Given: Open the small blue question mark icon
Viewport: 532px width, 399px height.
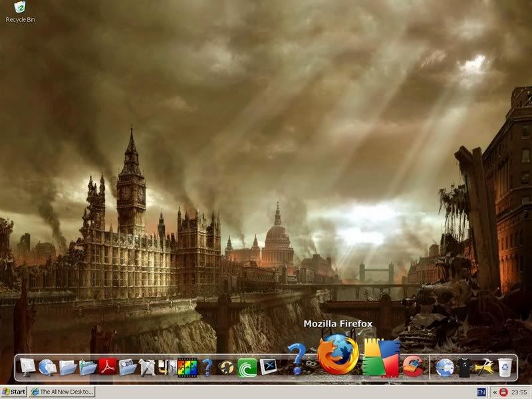Looking at the screenshot, I should pyautogui.click(x=207, y=367).
